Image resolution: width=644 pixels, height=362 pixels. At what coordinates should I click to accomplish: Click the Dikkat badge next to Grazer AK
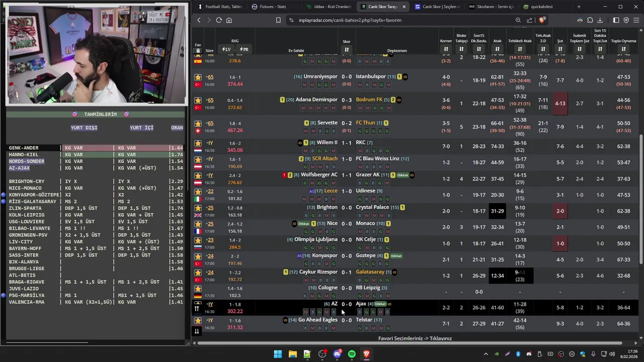tap(403, 175)
